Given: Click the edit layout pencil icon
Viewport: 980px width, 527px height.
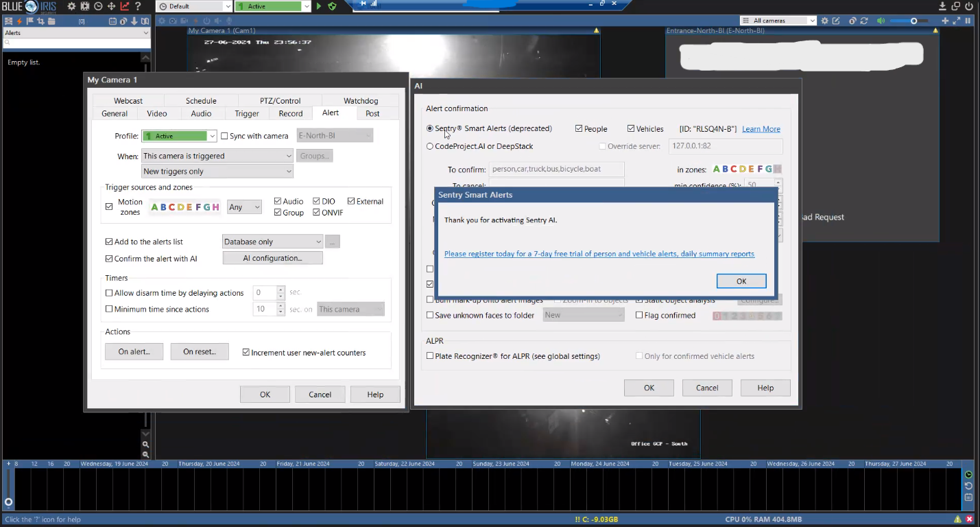Looking at the screenshot, I should click(836, 21).
